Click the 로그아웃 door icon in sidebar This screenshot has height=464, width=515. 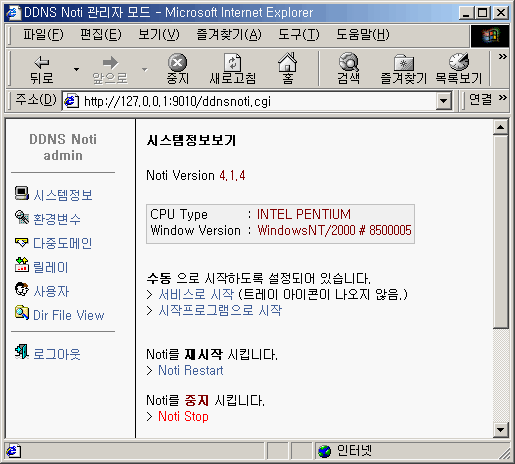(22, 352)
